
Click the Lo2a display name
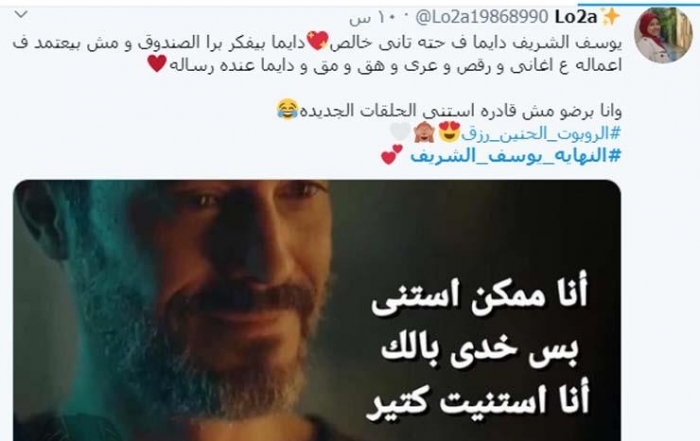tap(576, 17)
